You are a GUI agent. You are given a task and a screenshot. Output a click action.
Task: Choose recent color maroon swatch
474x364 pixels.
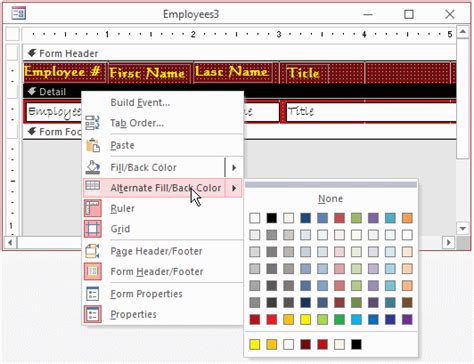pyautogui.click(x=305, y=344)
